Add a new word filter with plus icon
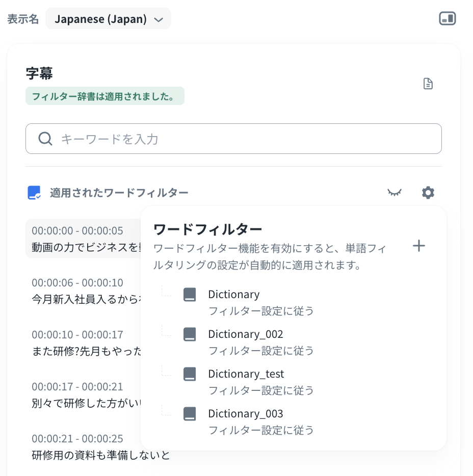This screenshot has height=476, width=473. point(418,246)
